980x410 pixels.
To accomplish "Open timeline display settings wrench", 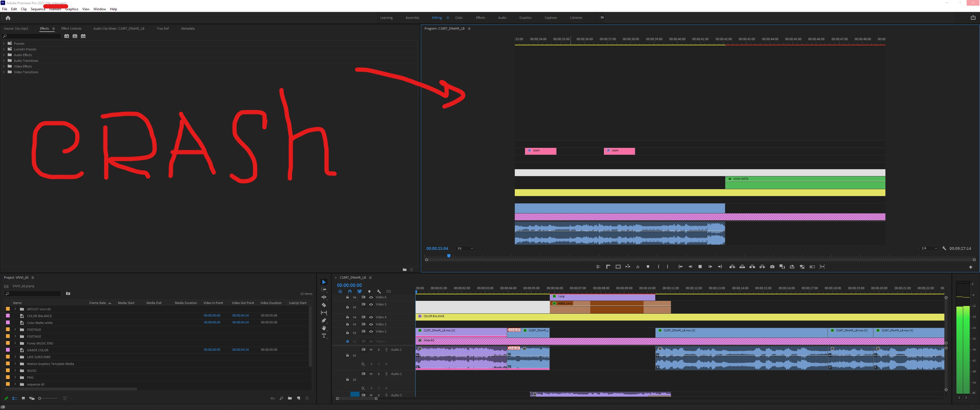I will click(379, 292).
